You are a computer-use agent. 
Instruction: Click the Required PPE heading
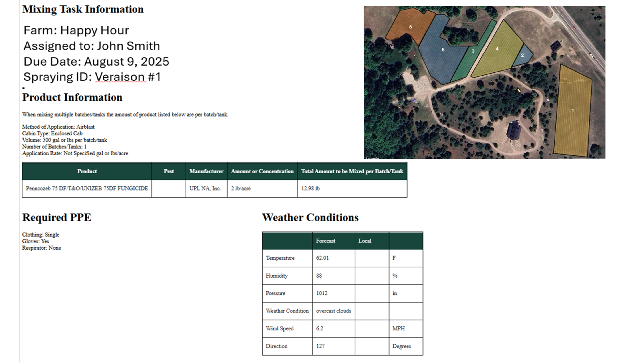[57, 217]
